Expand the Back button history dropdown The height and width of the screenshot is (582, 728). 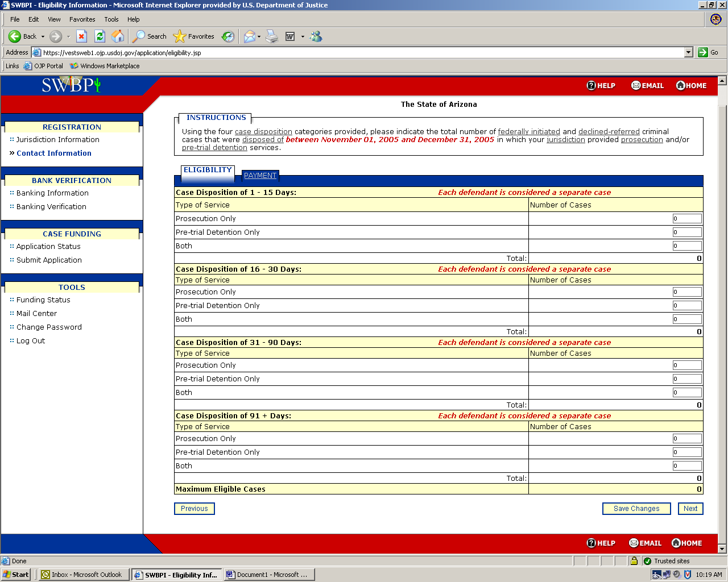(x=43, y=37)
